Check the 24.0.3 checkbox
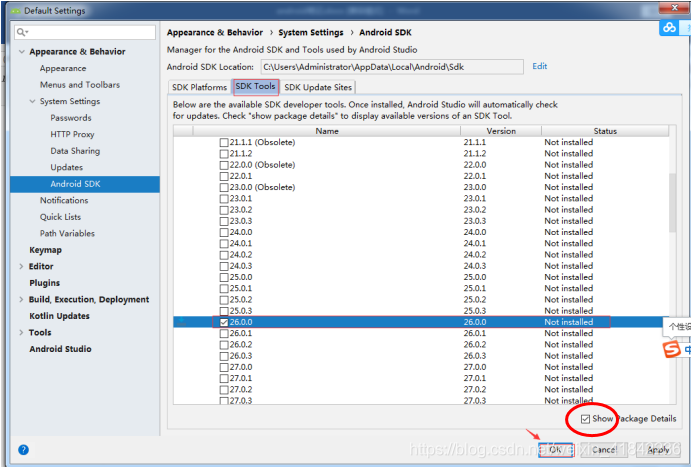Image resolution: width=691 pixels, height=468 pixels. point(224,266)
